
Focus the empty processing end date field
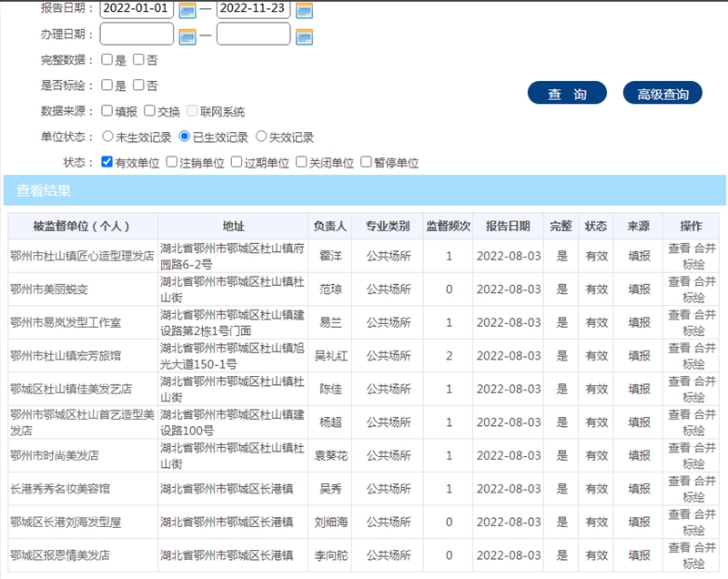pyautogui.click(x=254, y=35)
